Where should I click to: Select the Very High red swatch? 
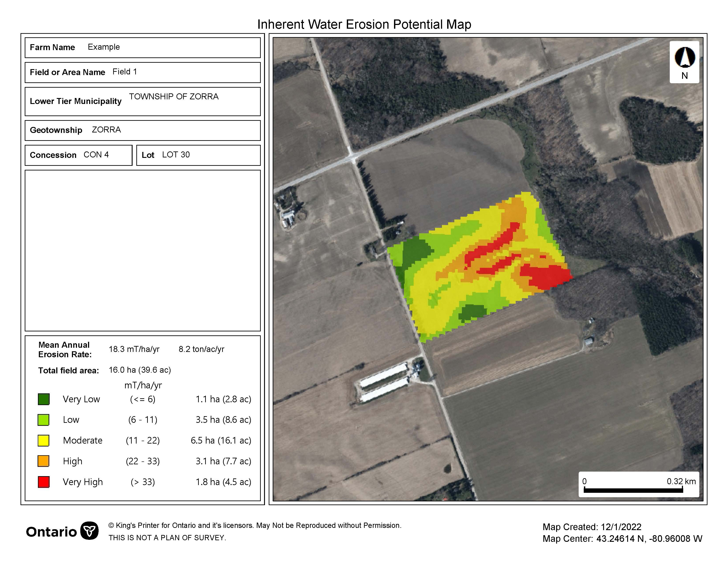[x=44, y=482]
